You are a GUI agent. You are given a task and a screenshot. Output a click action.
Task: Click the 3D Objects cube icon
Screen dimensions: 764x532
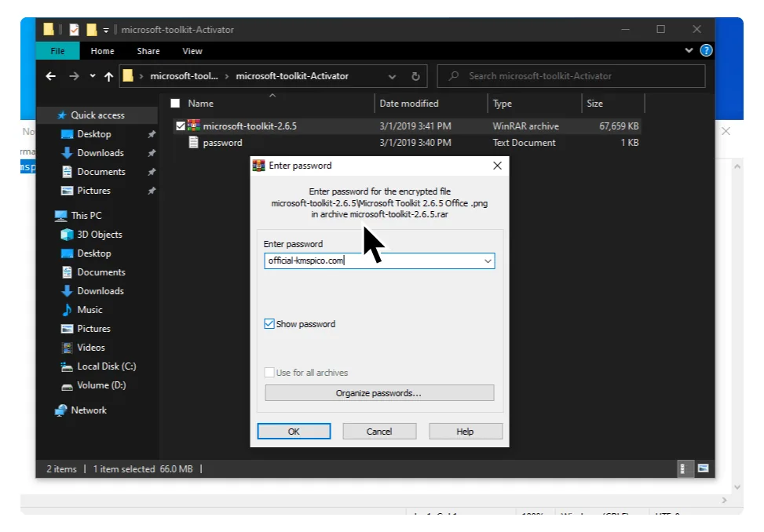(67, 235)
